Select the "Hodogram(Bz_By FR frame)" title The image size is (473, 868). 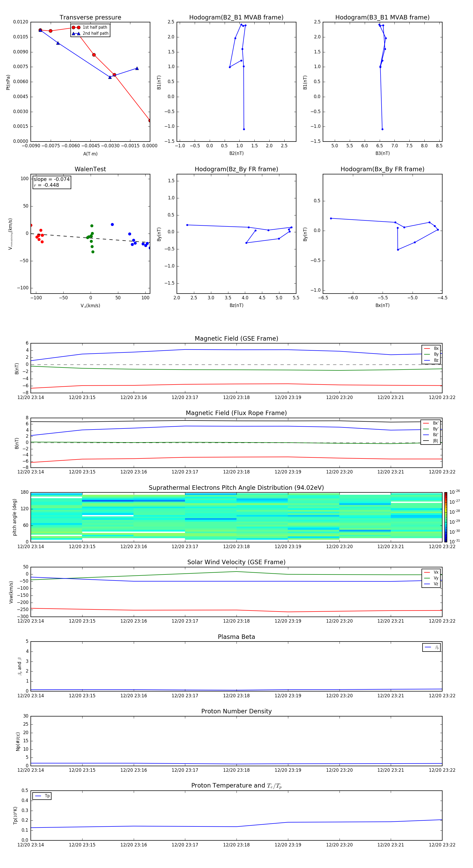236,169
